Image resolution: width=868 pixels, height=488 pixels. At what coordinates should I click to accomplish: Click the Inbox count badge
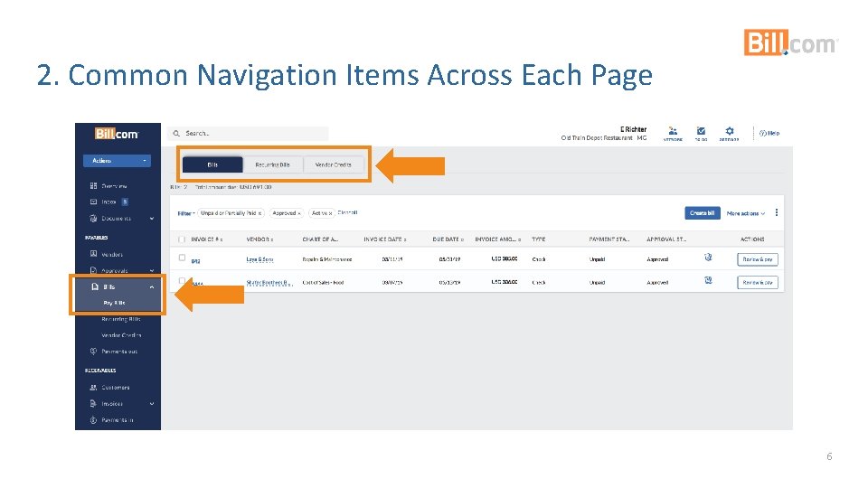point(125,202)
